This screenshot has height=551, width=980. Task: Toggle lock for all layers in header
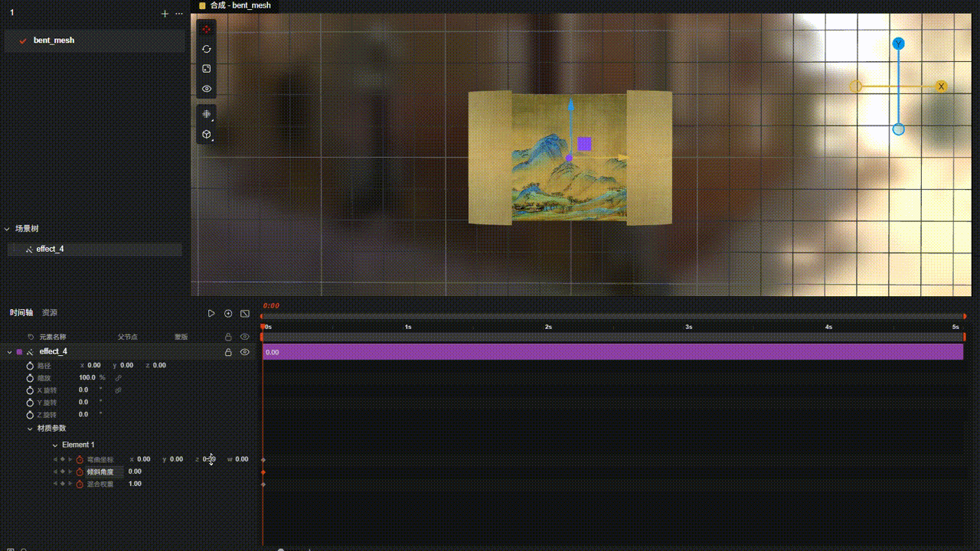click(x=228, y=337)
